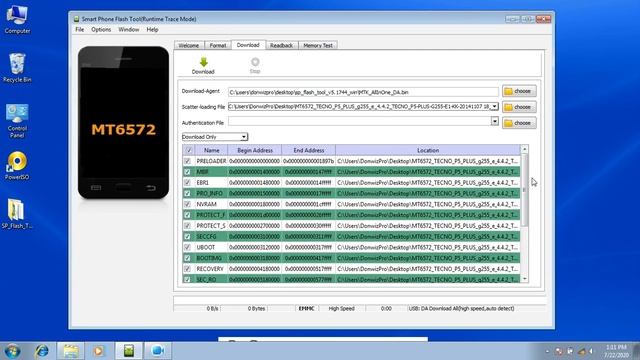Select the PowerISO desktop shortcut
Viewport: 640px width, 360px height.
tap(17, 165)
